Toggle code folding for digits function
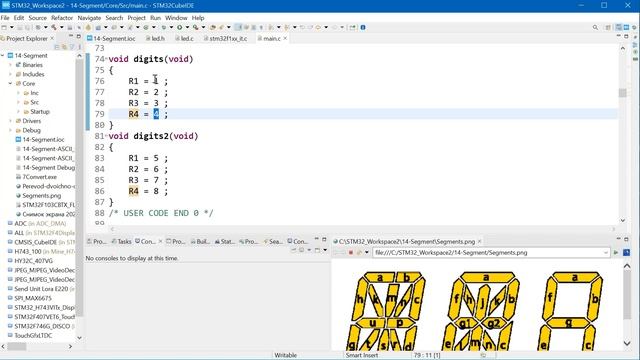The width and height of the screenshot is (640, 360). tap(107, 59)
